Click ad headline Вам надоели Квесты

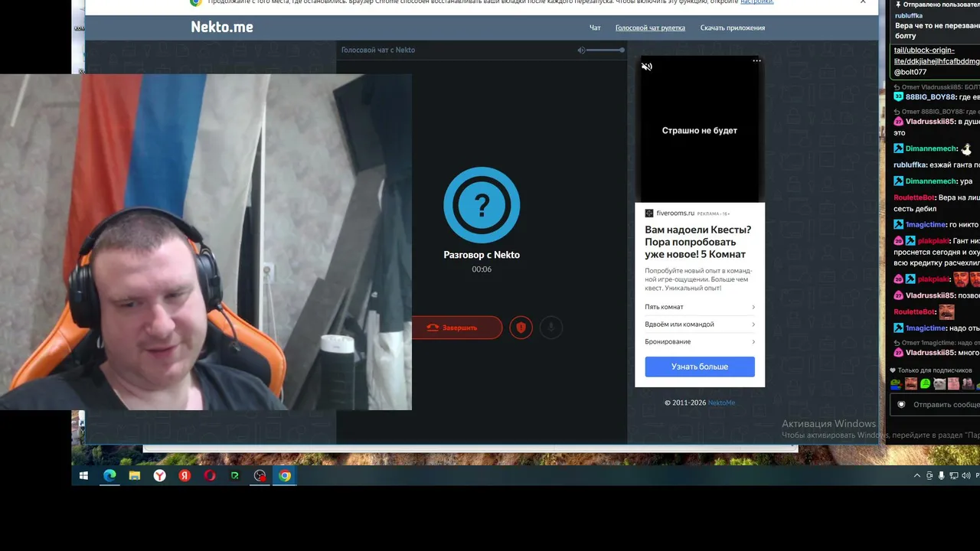pos(698,242)
